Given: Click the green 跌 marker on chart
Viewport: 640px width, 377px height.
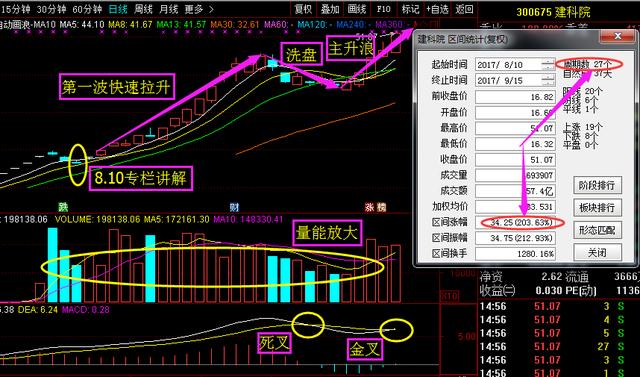Looking at the screenshot, I should click(63, 207).
